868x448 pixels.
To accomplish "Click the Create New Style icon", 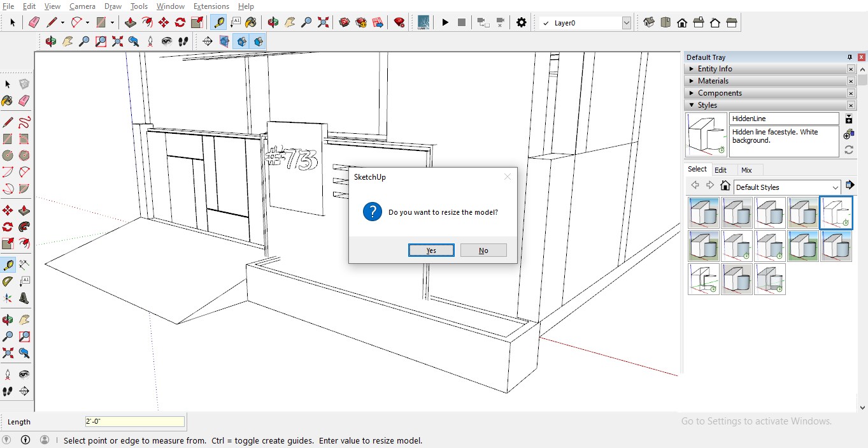I will click(848, 134).
